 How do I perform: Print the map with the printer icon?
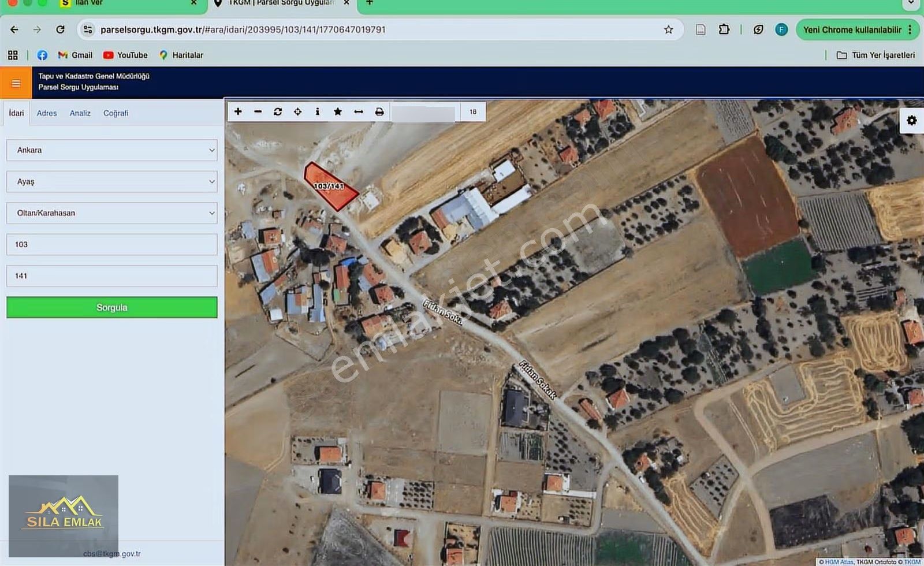coord(379,111)
